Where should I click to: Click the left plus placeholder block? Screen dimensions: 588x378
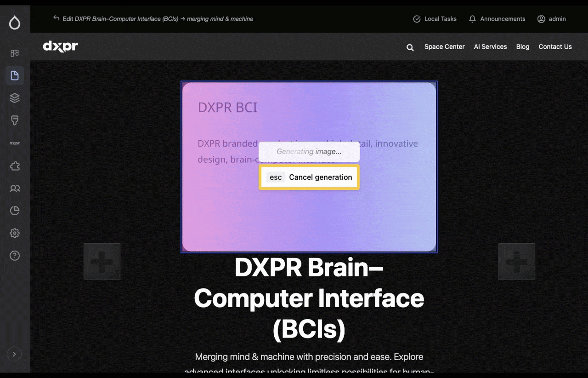pyautogui.click(x=102, y=261)
